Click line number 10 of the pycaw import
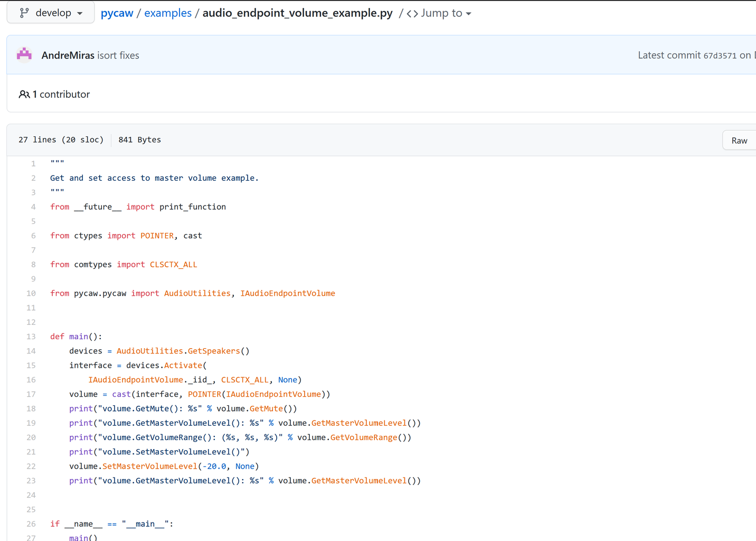 point(31,294)
